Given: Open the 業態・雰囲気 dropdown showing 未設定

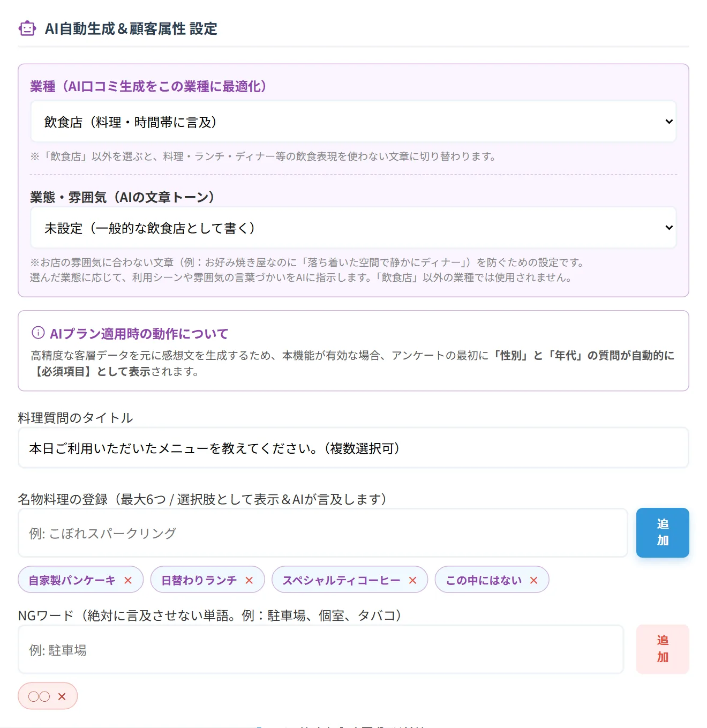Looking at the screenshot, I should pos(353,228).
